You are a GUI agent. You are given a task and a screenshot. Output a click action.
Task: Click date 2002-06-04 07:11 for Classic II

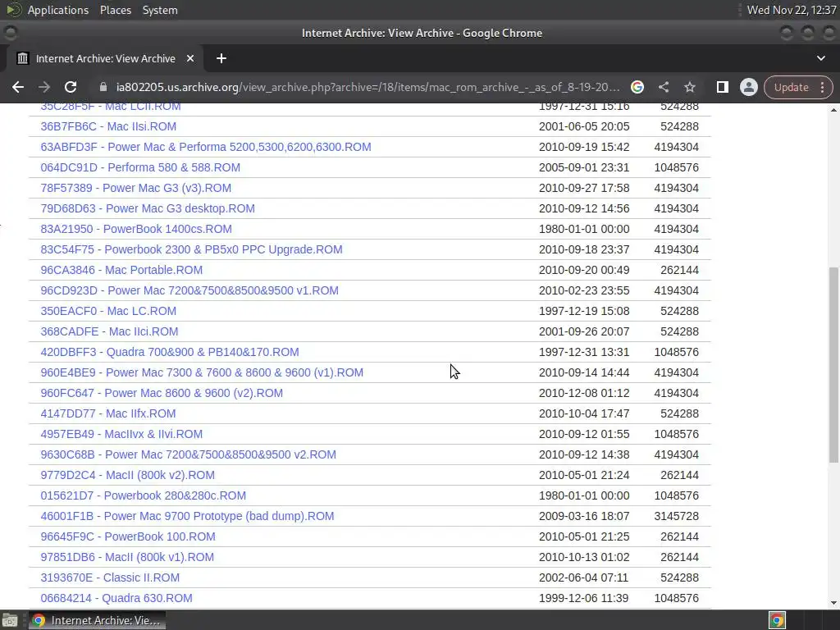pos(584,577)
